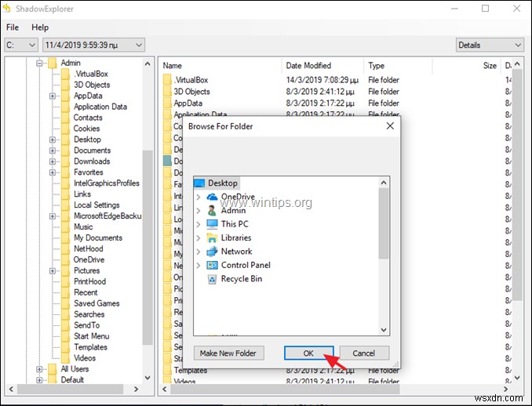Expand Control Panel node in folder browser
The image size is (532, 406).
199,265
